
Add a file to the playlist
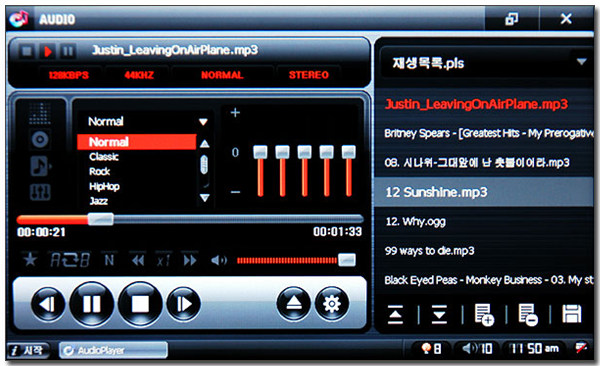click(x=484, y=315)
